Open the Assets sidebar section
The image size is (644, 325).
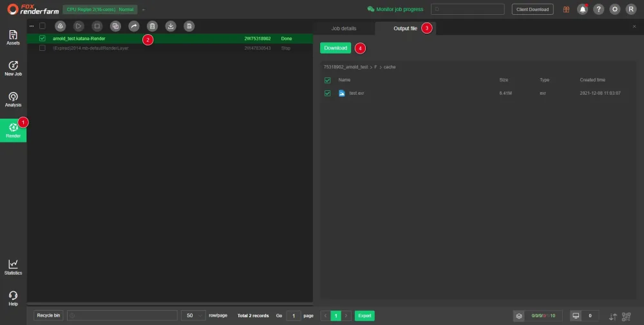(13, 37)
